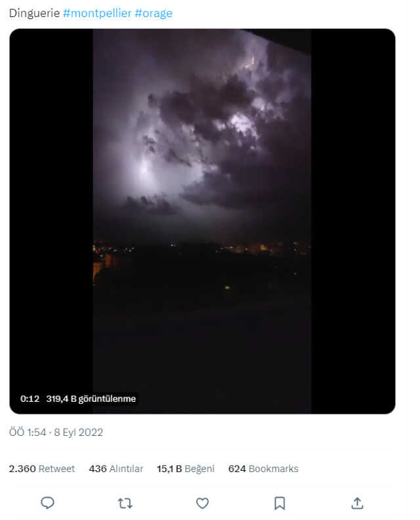Like the tweet with the heart icon
420x520 pixels.
(x=202, y=503)
